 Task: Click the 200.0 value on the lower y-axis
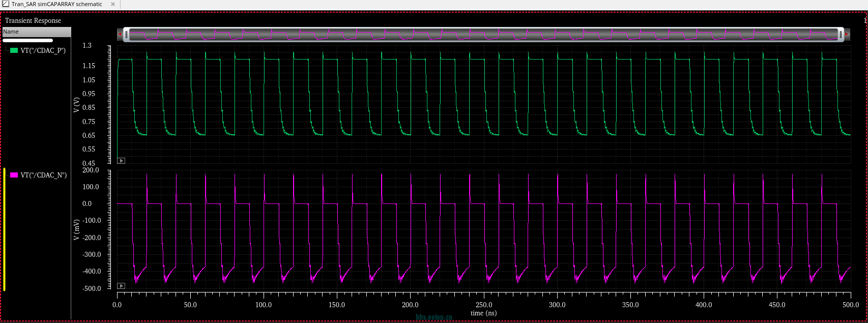coord(91,170)
